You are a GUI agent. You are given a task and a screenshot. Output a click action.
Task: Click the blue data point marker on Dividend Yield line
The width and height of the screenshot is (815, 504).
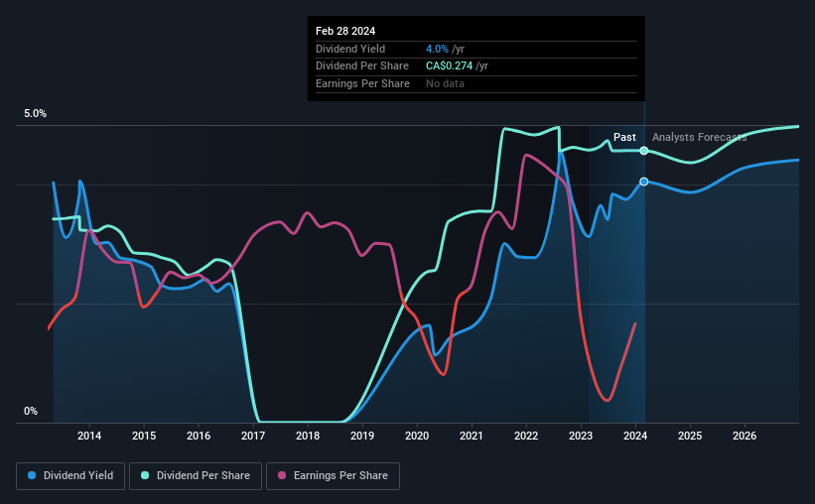click(x=644, y=182)
